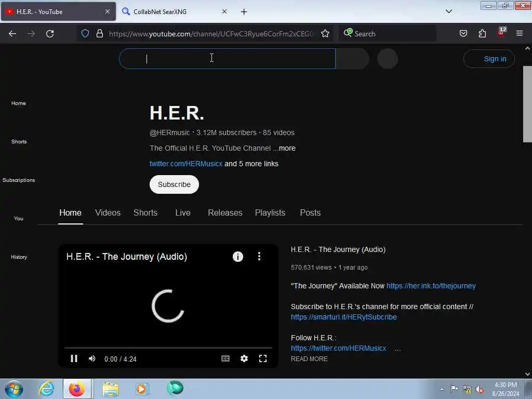Open the Firefox extensions puzzle icon
The width and height of the screenshot is (532, 399).
(482, 33)
